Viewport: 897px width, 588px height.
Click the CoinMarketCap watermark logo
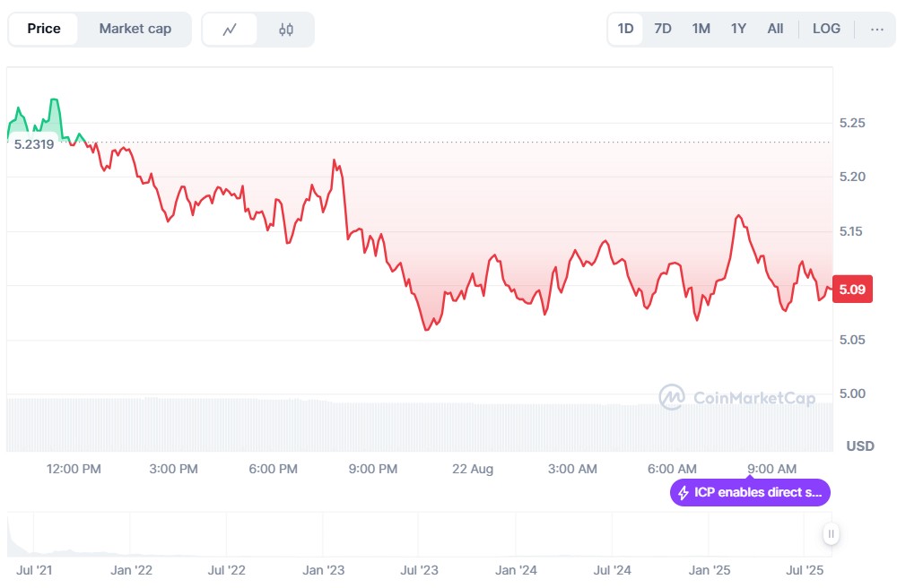point(672,397)
